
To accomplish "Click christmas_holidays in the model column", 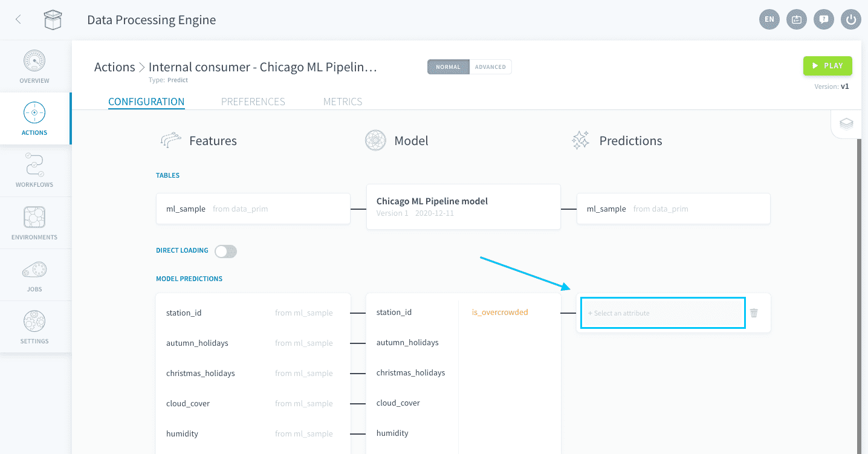I will click(411, 372).
